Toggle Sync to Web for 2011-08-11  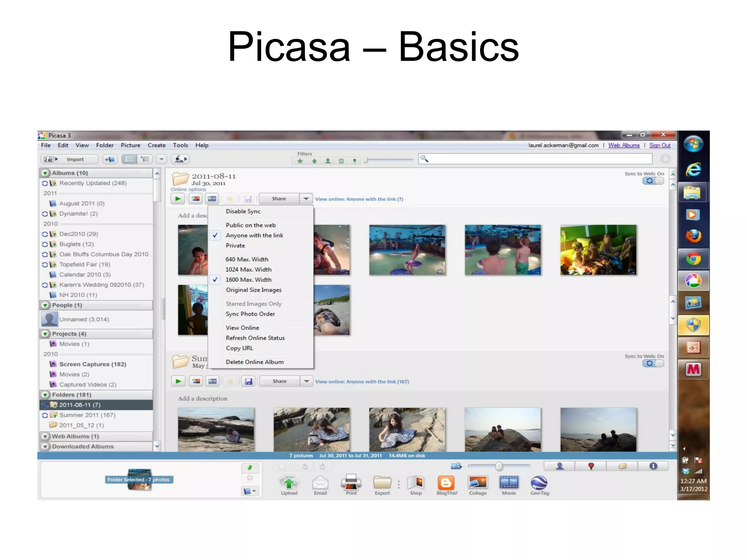[x=653, y=181]
